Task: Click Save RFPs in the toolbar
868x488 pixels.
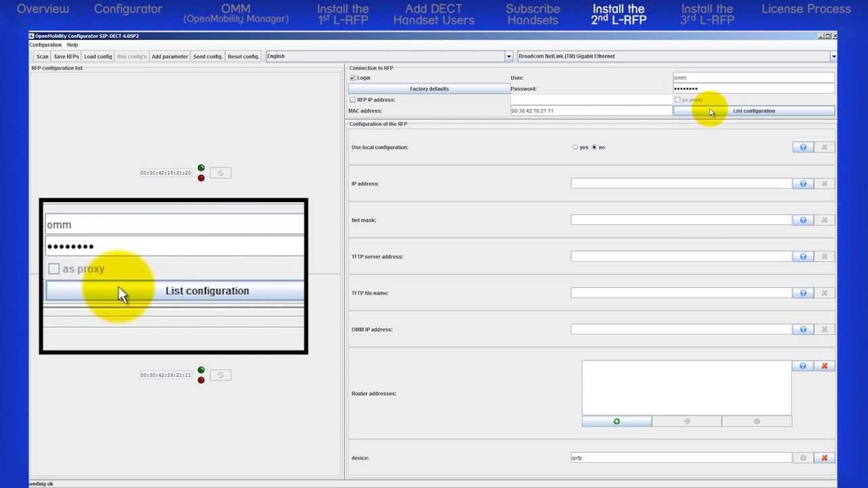Action: [x=66, y=56]
